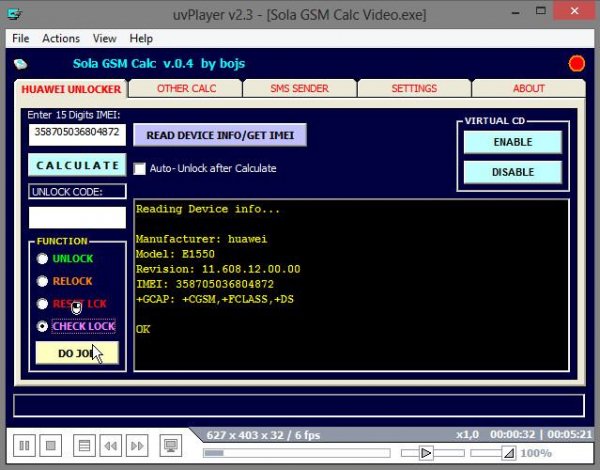The height and width of the screenshot is (470, 600).
Task: Click the unlock code output field
Action: pyautogui.click(x=77, y=217)
